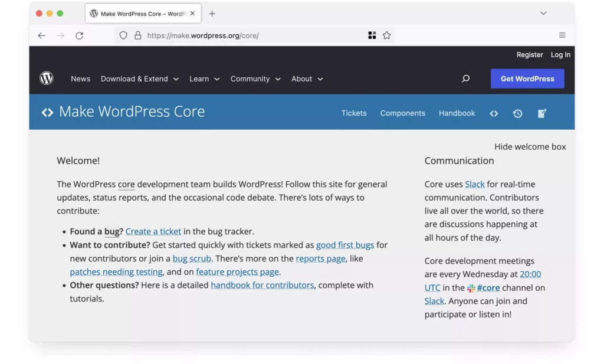
Task: Click the code brackets icon beside Handbook
Action: point(494,113)
